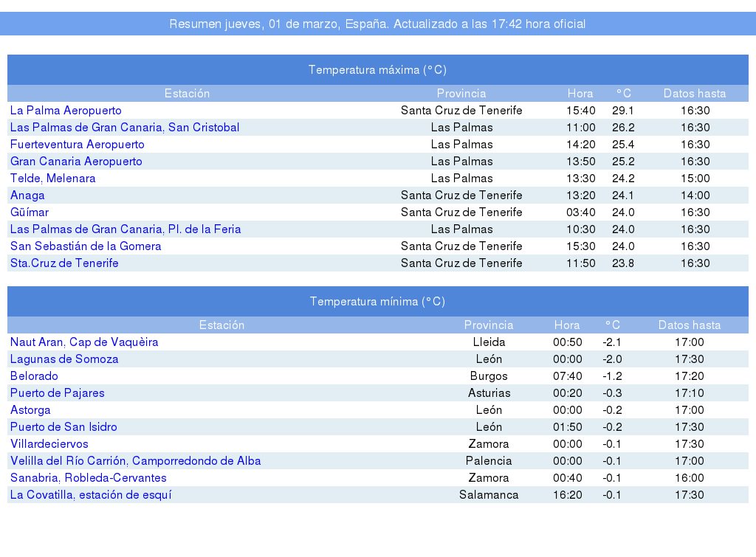Click the province 'Asturias' cell
The height and width of the screenshot is (557, 756).
pyautogui.click(x=489, y=392)
